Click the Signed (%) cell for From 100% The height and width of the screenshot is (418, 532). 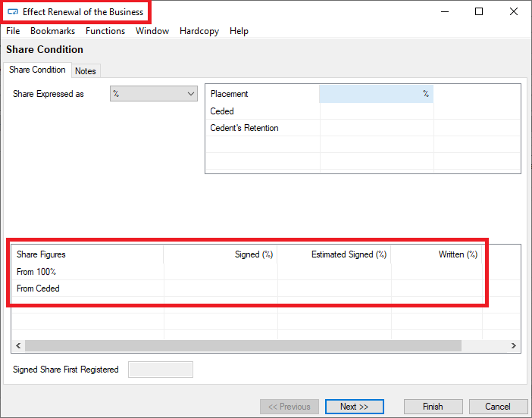tap(221, 272)
